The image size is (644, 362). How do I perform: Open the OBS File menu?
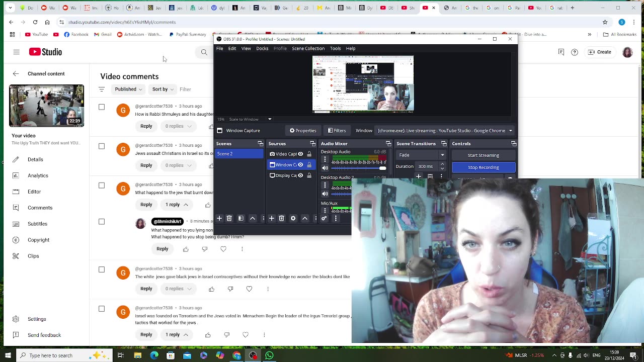click(220, 49)
